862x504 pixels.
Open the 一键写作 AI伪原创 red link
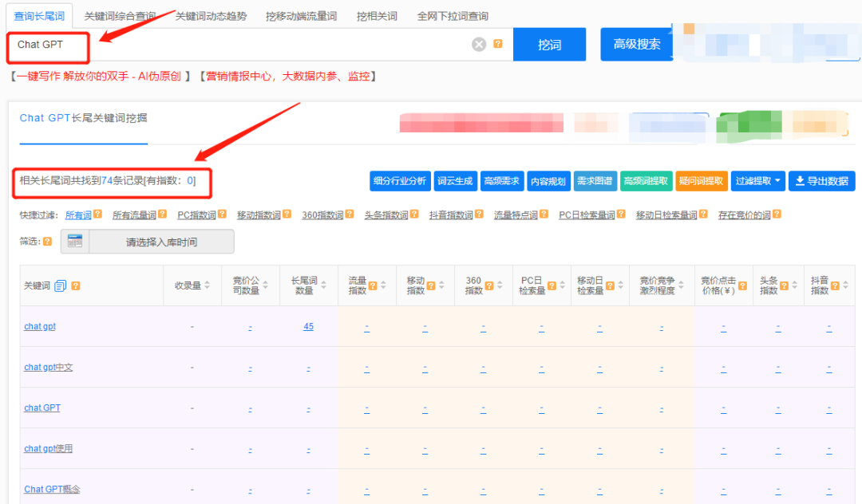99,77
